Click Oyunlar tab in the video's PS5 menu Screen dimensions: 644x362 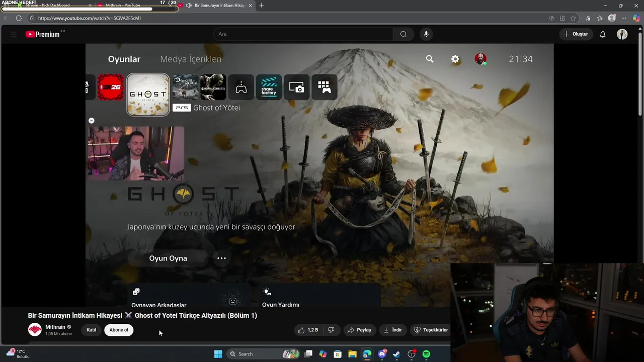(124, 59)
